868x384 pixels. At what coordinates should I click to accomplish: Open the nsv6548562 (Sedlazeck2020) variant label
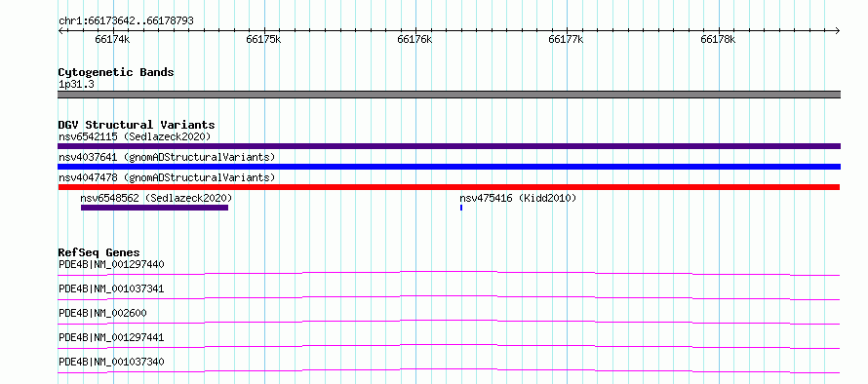click(x=156, y=198)
